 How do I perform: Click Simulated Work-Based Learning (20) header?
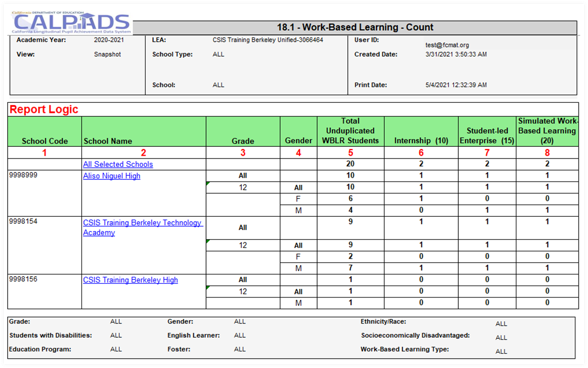point(547,131)
